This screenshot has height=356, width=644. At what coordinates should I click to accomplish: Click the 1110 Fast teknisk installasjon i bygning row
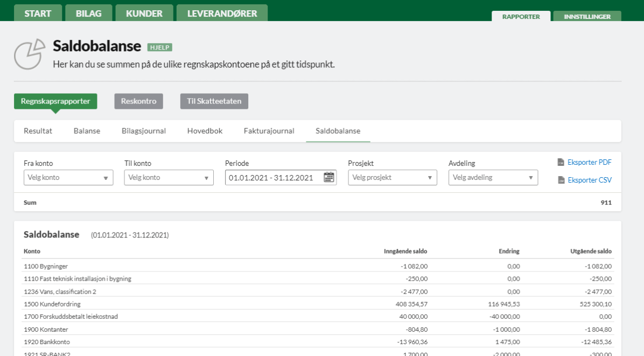tap(318, 278)
